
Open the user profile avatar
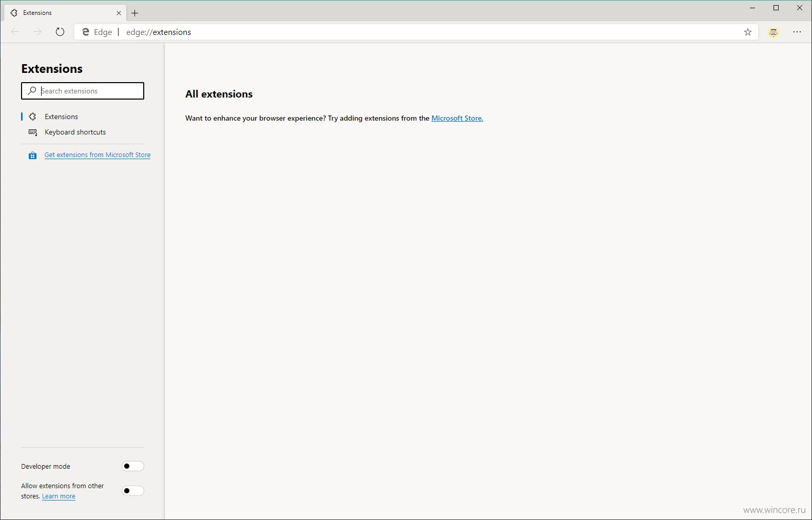(774, 32)
